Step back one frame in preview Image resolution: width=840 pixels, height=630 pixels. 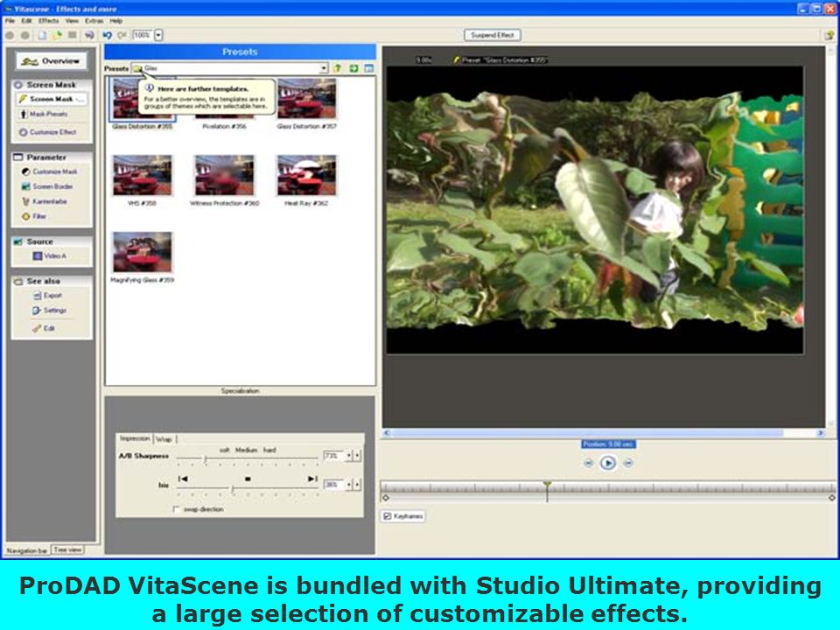[x=588, y=463]
